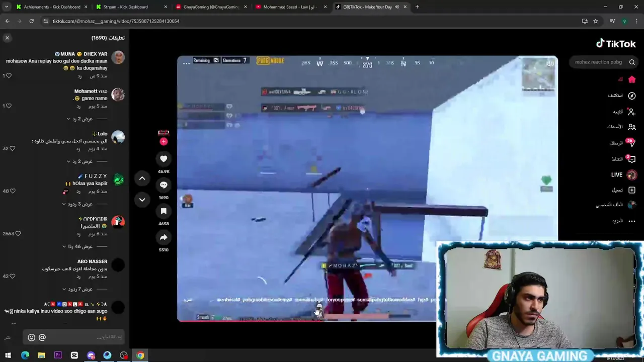Screen dimensions: 644x362
Task: Open Lolo's profile avatar
Action: coord(118,137)
